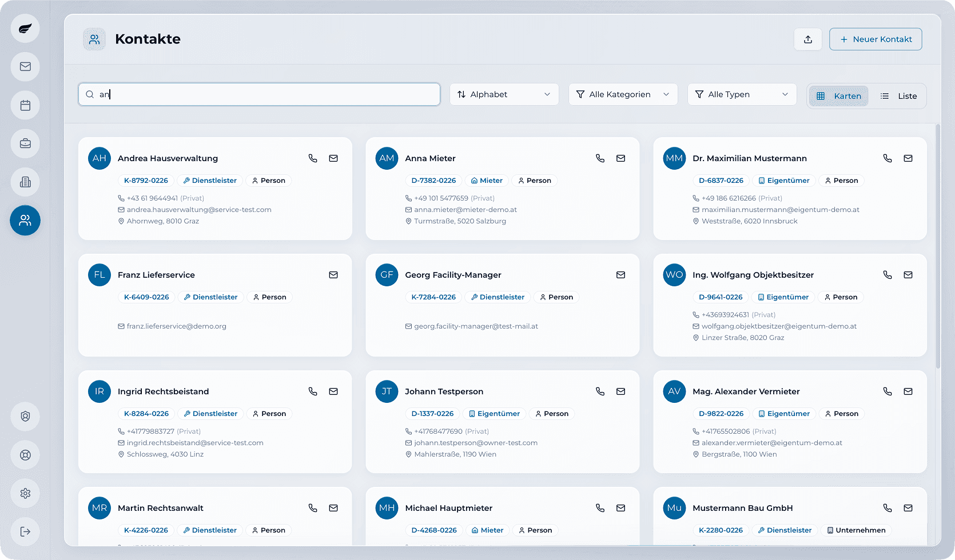955x560 pixels.
Task: Open contact Michael Hauptmieter by name
Action: [x=448, y=508]
